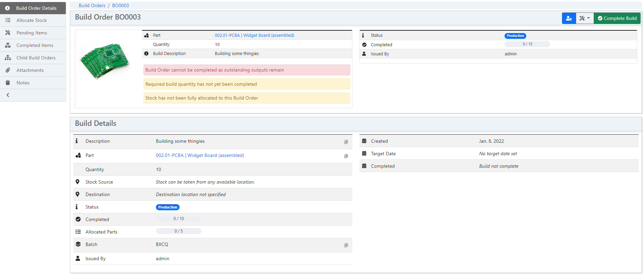Copy the Batch code BXCQ
This screenshot has width=644, height=275.
(346, 245)
